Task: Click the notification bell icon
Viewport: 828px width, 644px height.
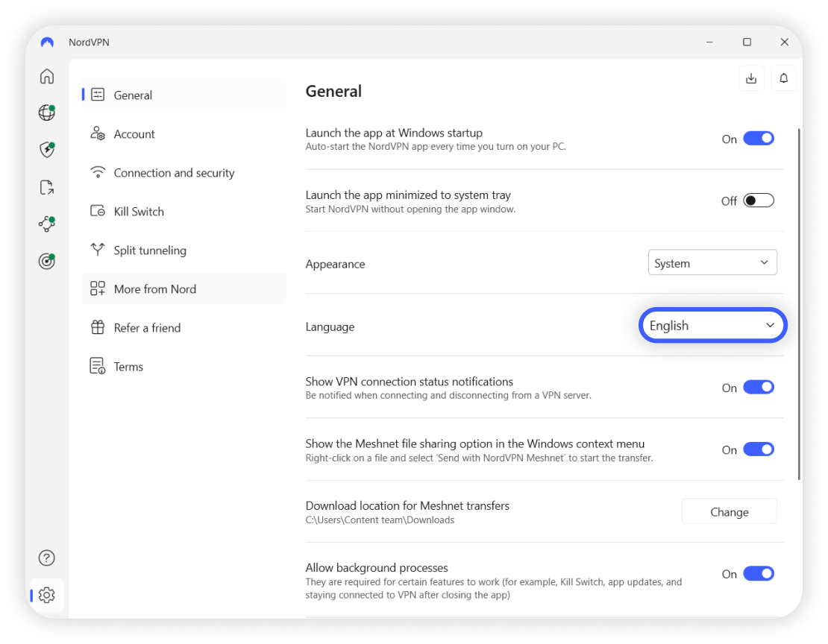Action: pyautogui.click(x=784, y=78)
